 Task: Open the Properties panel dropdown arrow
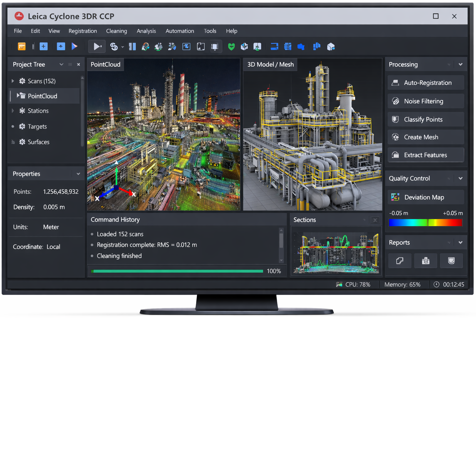(x=78, y=174)
